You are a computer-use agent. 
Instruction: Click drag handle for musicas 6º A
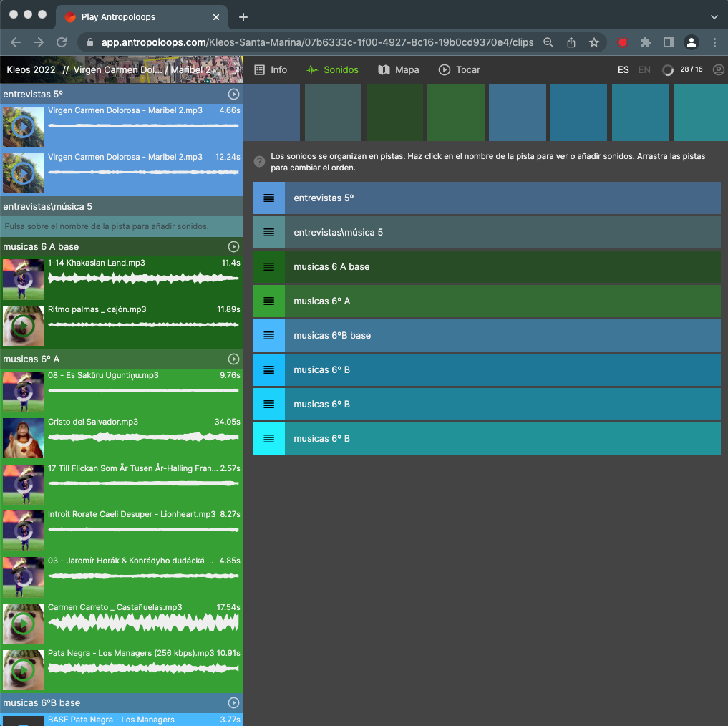[x=268, y=301]
